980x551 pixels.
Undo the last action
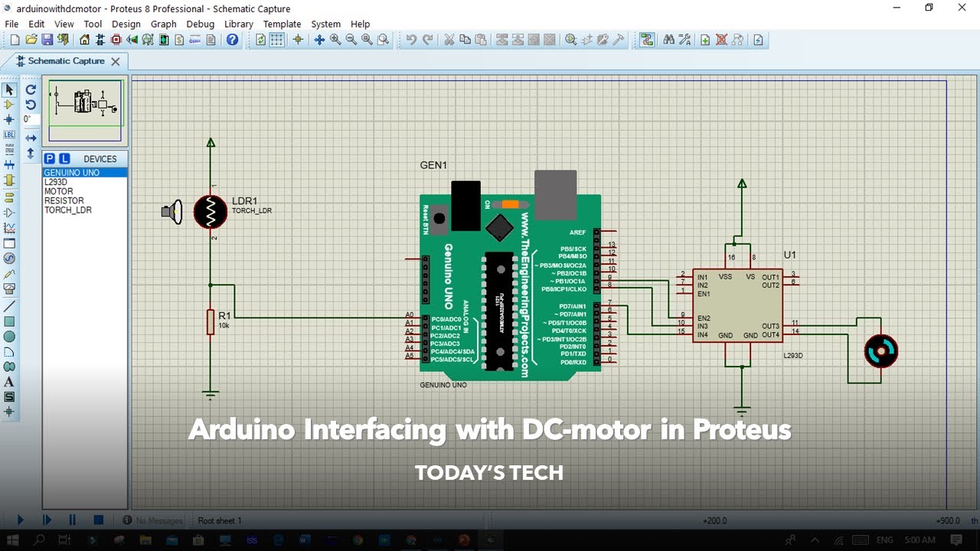pos(411,40)
